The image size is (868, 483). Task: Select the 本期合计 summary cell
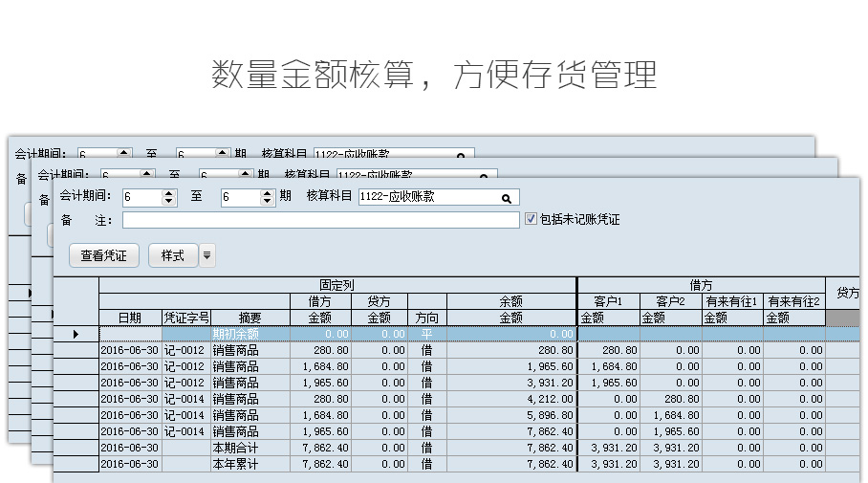point(250,448)
